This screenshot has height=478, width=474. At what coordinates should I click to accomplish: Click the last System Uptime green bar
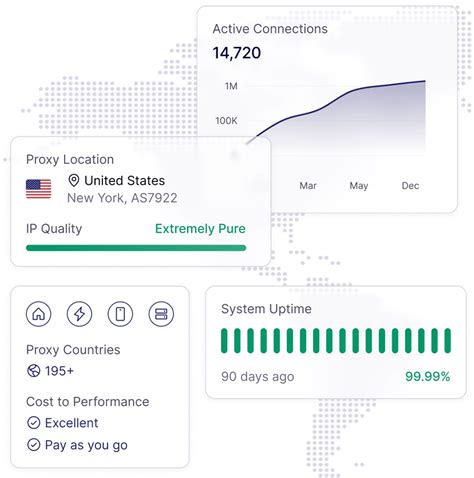pyautogui.click(x=448, y=341)
